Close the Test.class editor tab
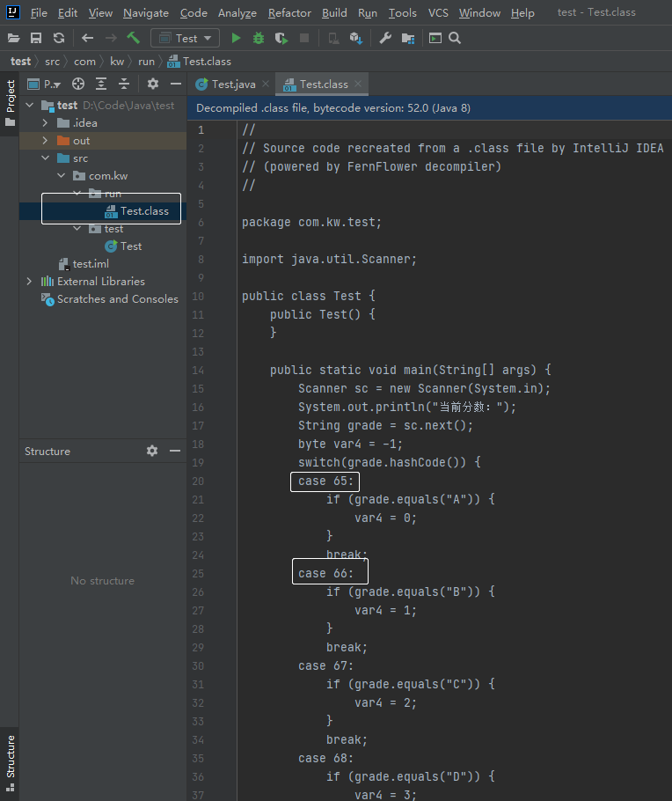This screenshot has width=672, height=801. [x=358, y=85]
